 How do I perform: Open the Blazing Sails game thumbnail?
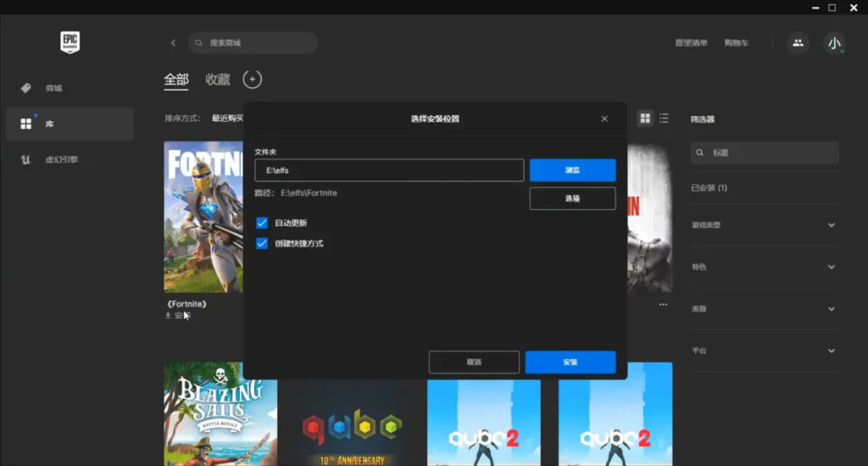(220, 414)
